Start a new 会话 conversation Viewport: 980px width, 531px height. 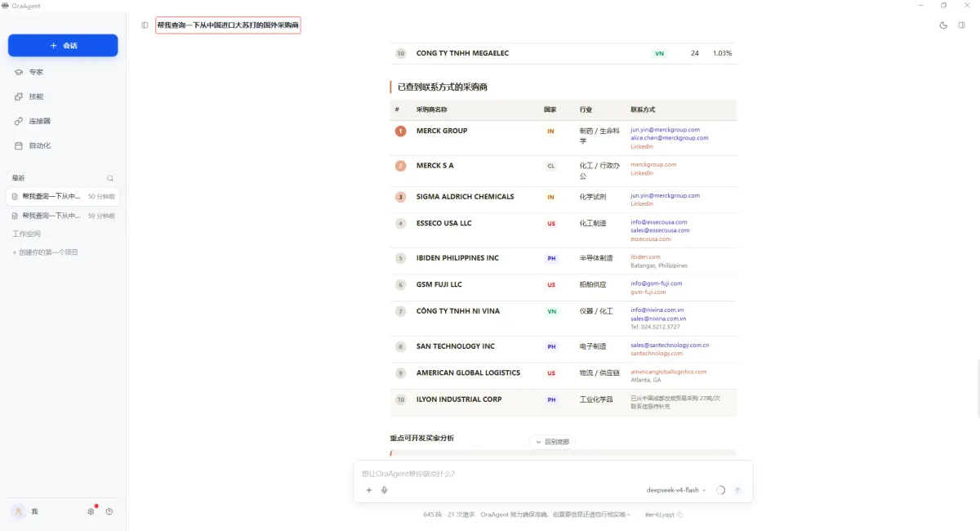pos(63,46)
